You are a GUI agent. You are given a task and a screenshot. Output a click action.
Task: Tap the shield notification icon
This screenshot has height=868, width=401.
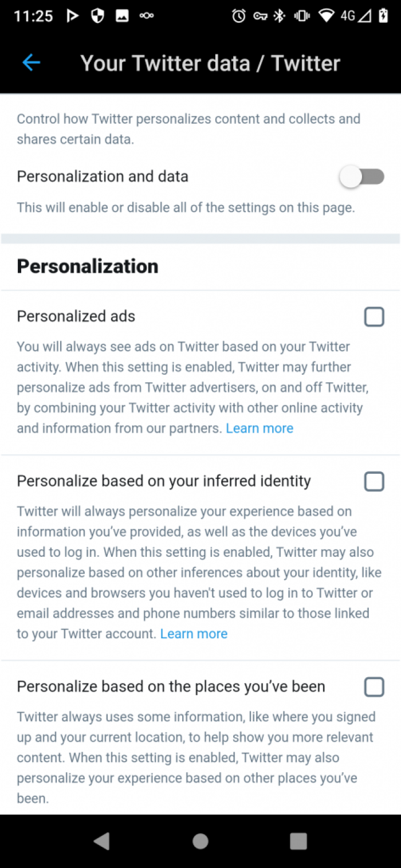coord(97,17)
